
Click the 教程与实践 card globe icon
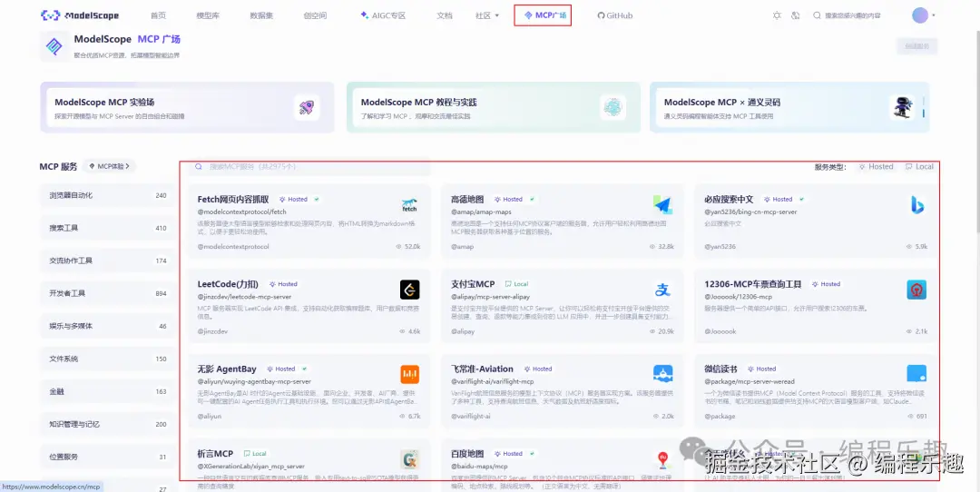[x=612, y=107]
